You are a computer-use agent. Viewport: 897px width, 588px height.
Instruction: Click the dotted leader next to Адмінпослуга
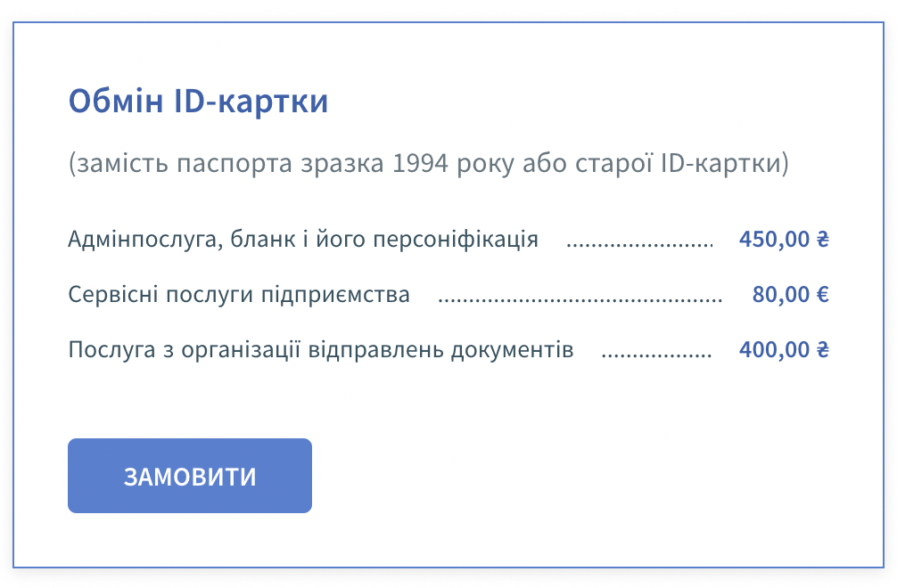(639, 245)
